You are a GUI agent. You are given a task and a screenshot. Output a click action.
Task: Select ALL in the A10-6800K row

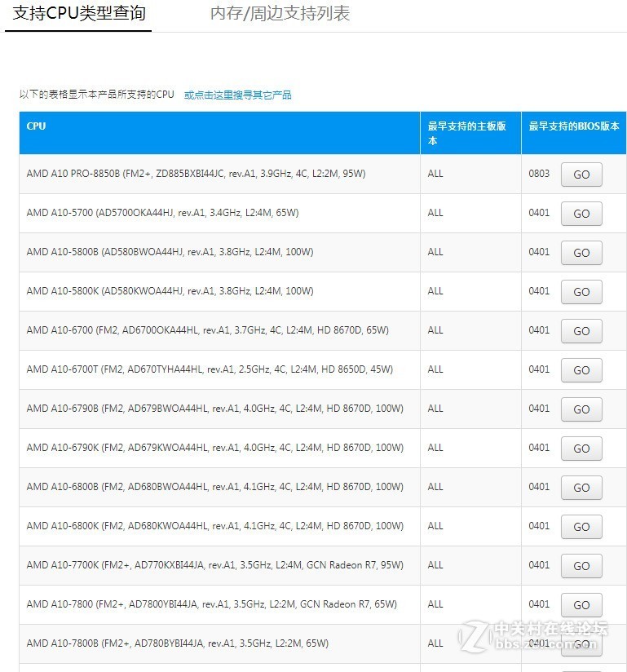pyautogui.click(x=435, y=526)
